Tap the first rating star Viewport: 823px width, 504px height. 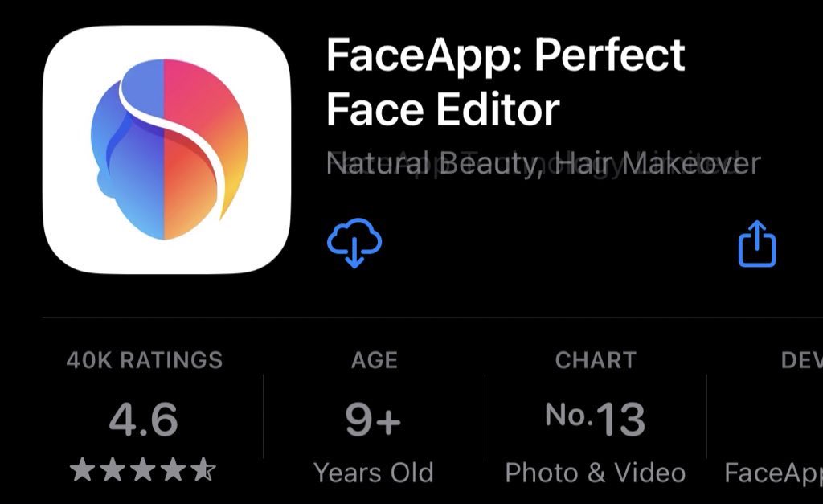pos(83,469)
